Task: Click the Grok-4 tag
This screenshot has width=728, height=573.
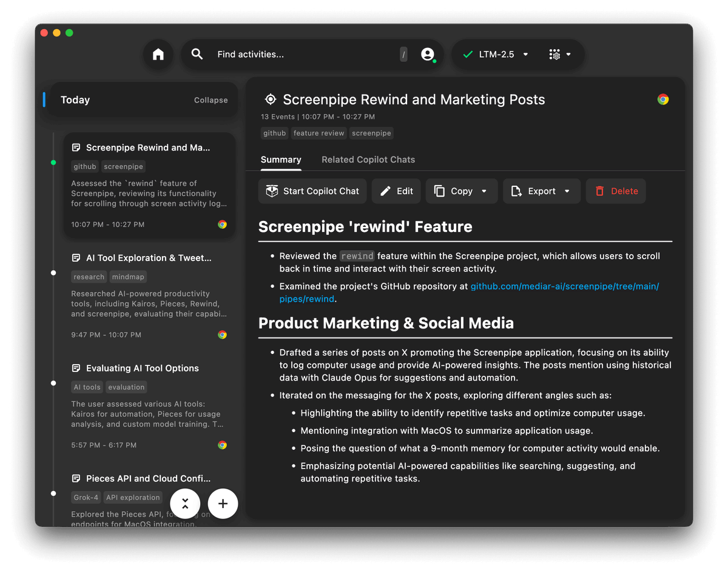Action: tap(86, 497)
